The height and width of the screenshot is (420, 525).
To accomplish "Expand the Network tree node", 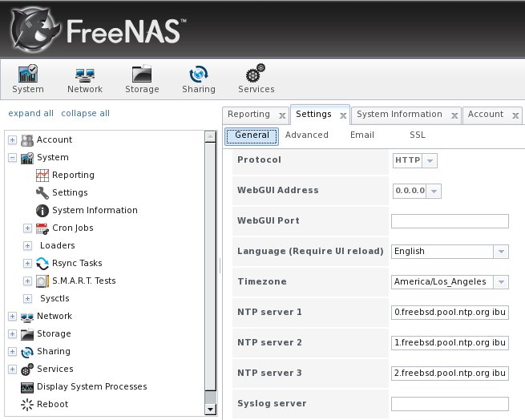I will pyautogui.click(x=12, y=316).
